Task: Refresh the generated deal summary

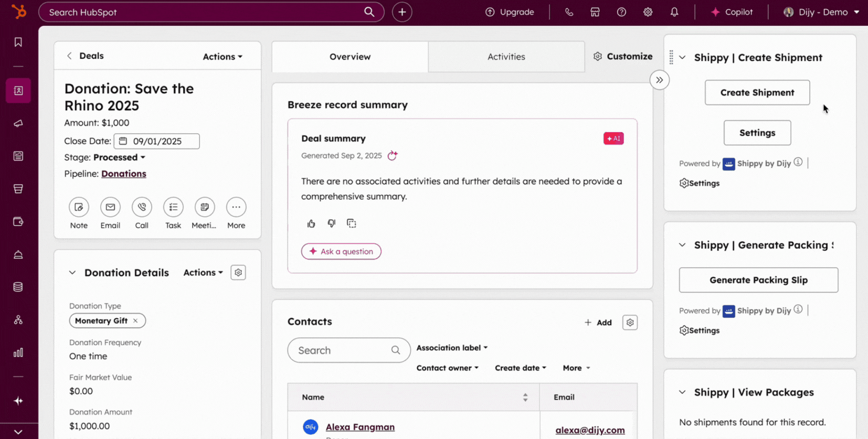Action: tap(392, 156)
